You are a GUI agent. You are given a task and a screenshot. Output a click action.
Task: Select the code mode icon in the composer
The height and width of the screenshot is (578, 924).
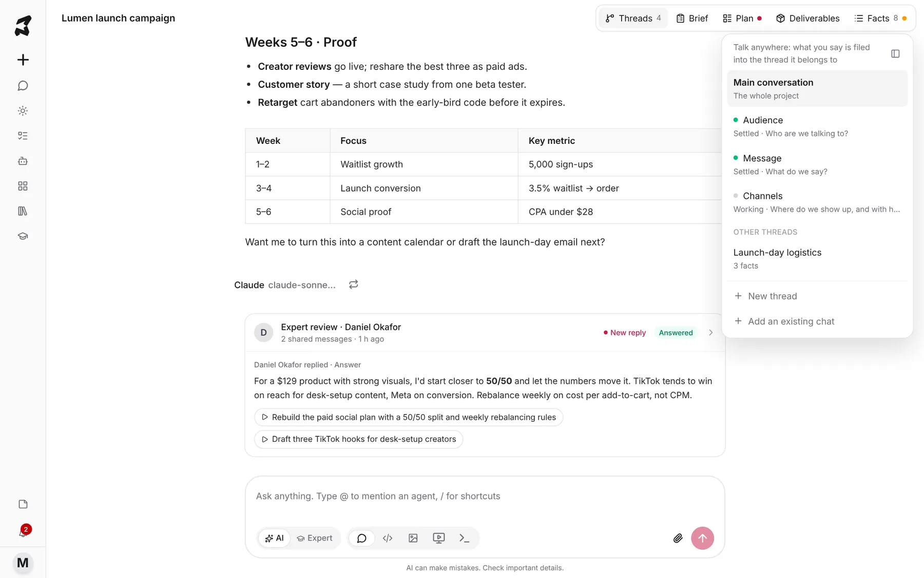tap(388, 538)
